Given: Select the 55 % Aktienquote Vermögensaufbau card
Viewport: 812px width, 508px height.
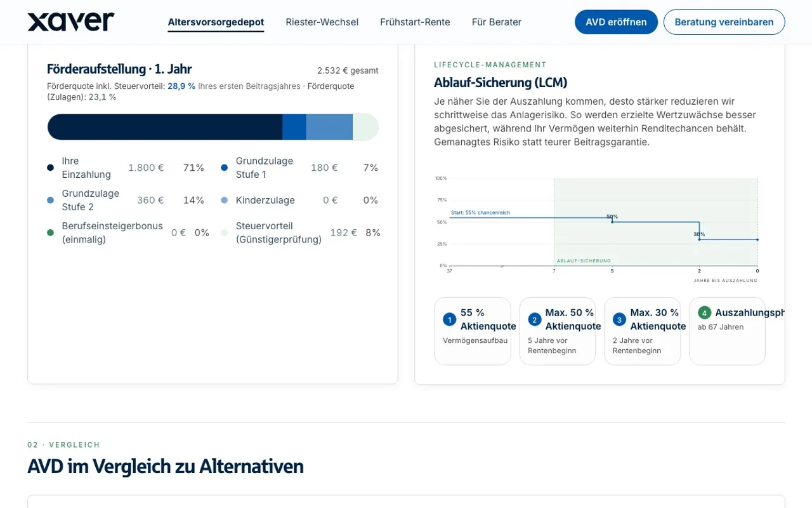Looking at the screenshot, I should pyautogui.click(x=473, y=331).
